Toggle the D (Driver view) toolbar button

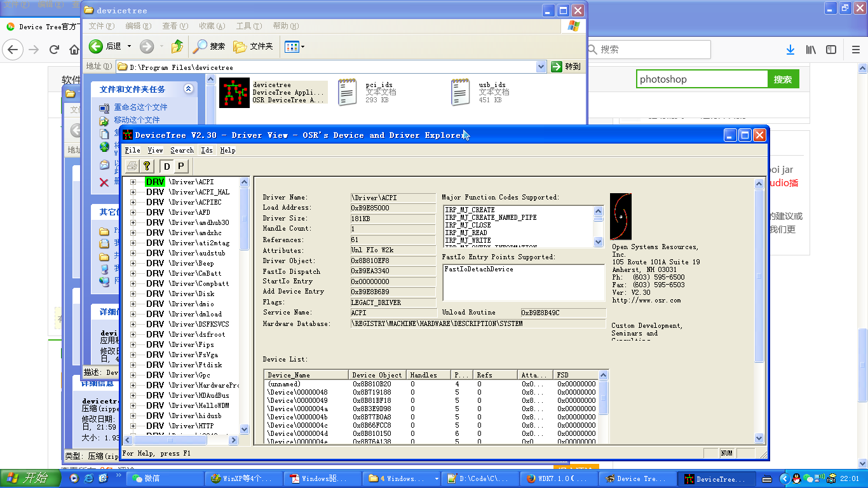click(x=166, y=166)
